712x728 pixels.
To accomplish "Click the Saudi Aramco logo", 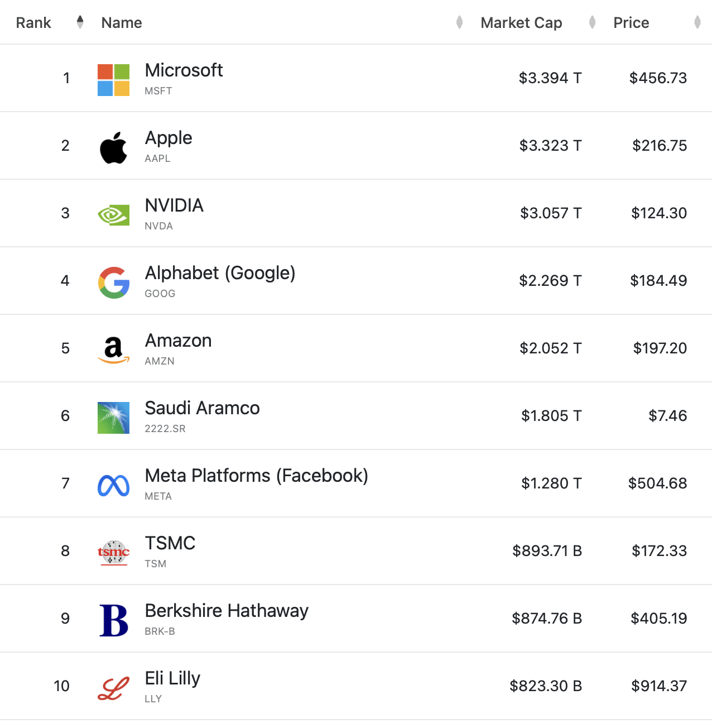I will click(113, 418).
